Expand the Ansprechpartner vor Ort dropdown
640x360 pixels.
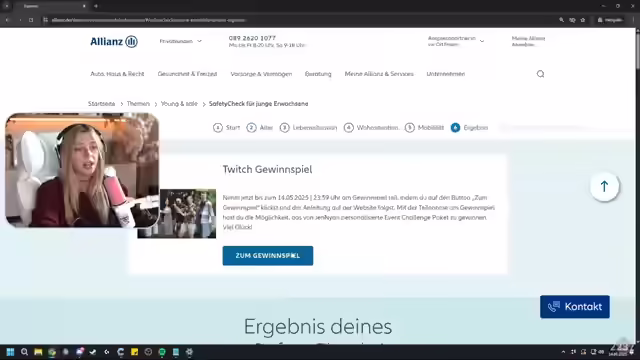pyautogui.click(x=456, y=41)
